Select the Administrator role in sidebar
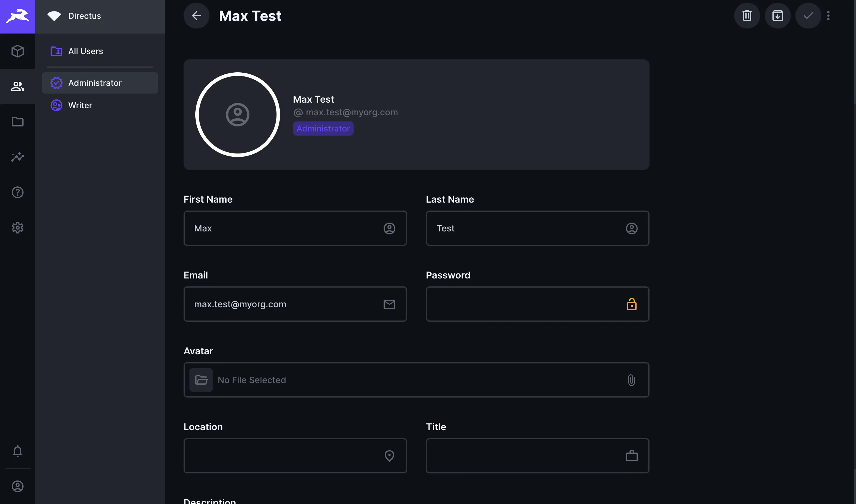 95,83
